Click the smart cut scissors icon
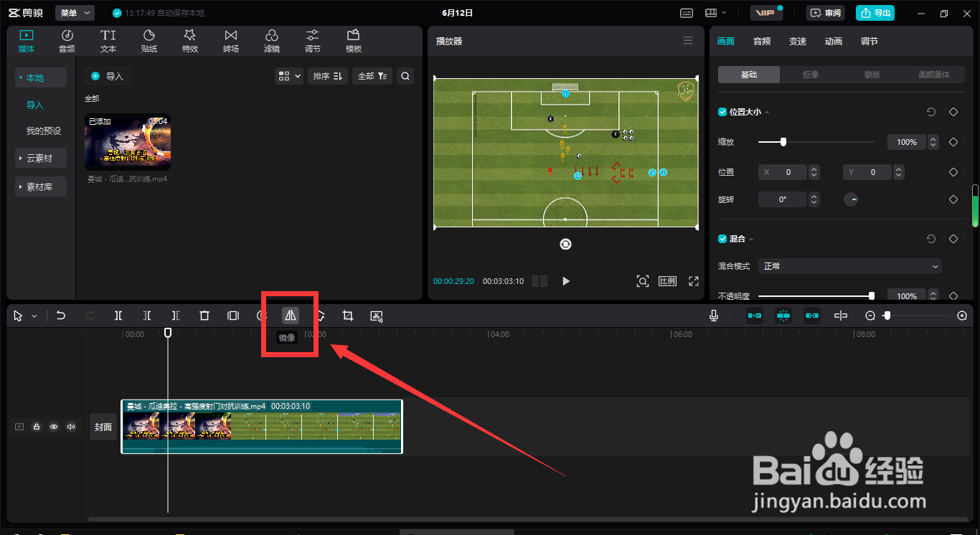The width and height of the screenshot is (980, 535). click(x=377, y=316)
